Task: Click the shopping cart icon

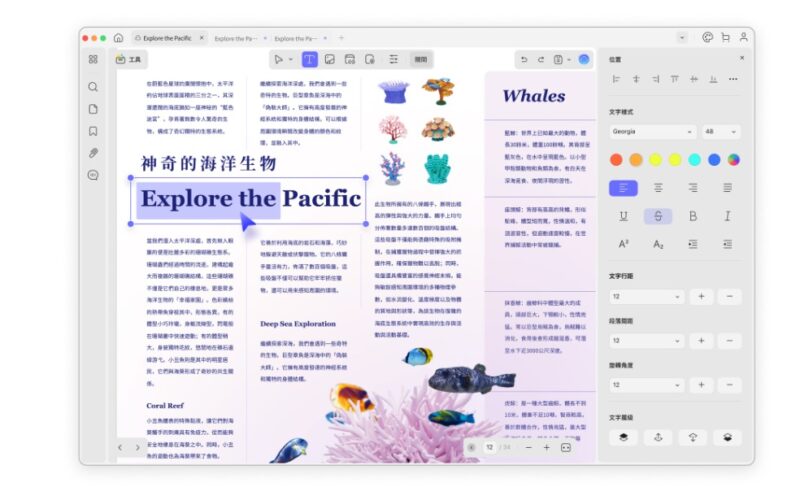Action: (725, 38)
